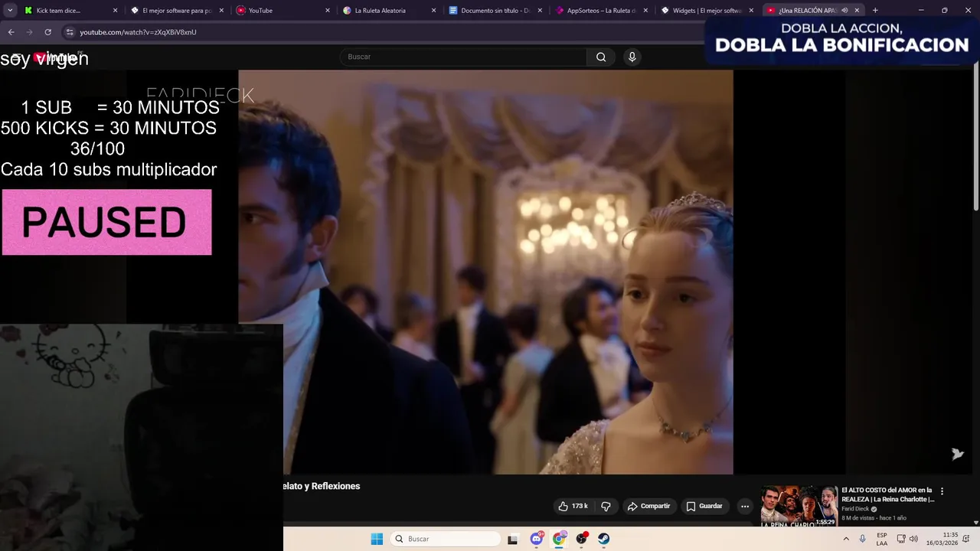Open El ALTO COSTO del AMOR video title
The image size is (980, 551).
[887, 495]
